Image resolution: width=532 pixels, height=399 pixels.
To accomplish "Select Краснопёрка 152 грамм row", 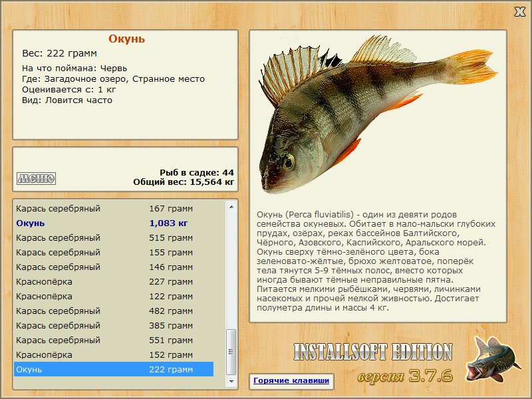I will pos(114,354).
